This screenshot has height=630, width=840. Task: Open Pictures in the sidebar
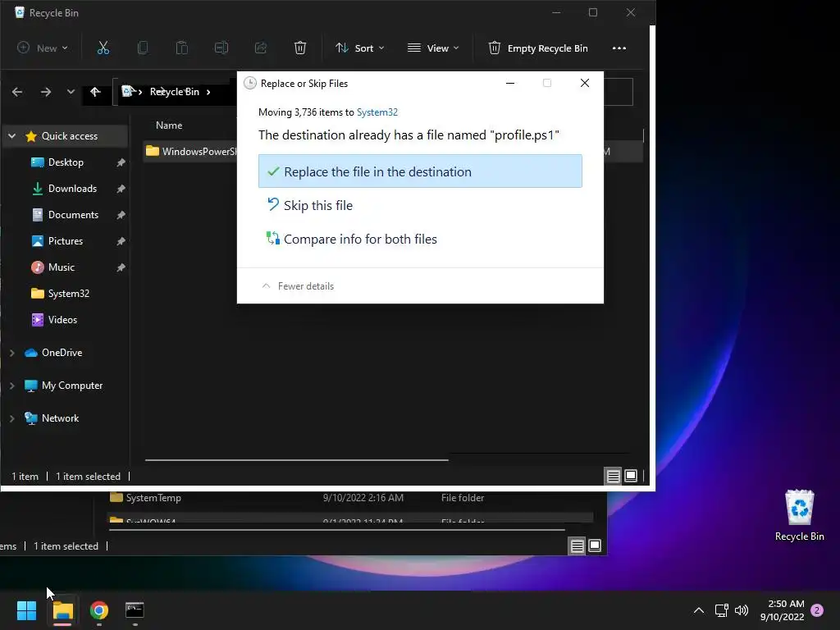click(x=66, y=241)
